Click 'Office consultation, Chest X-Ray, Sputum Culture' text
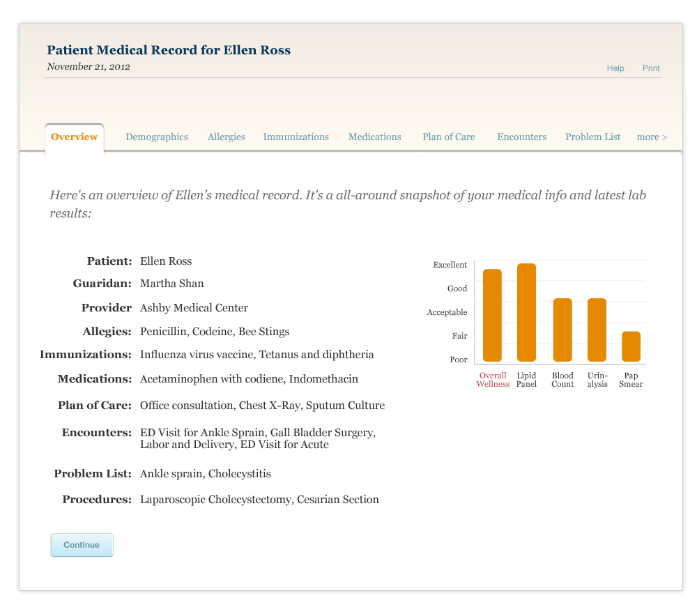 (x=262, y=406)
